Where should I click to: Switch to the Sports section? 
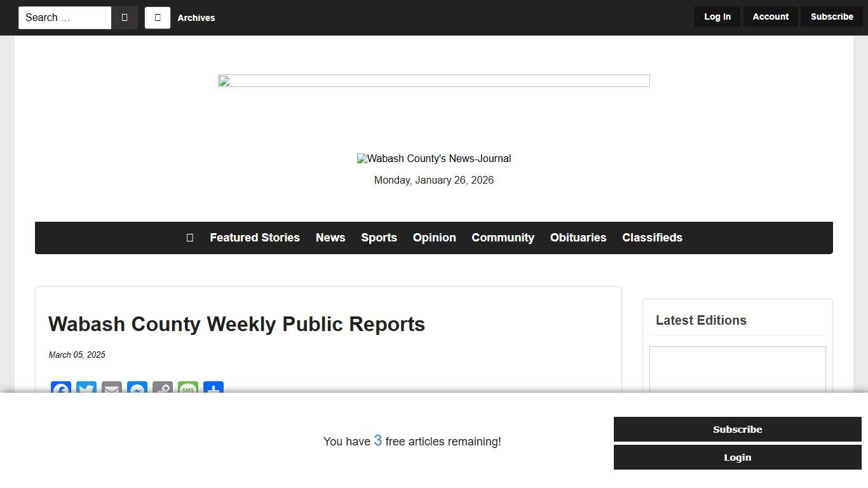(379, 238)
